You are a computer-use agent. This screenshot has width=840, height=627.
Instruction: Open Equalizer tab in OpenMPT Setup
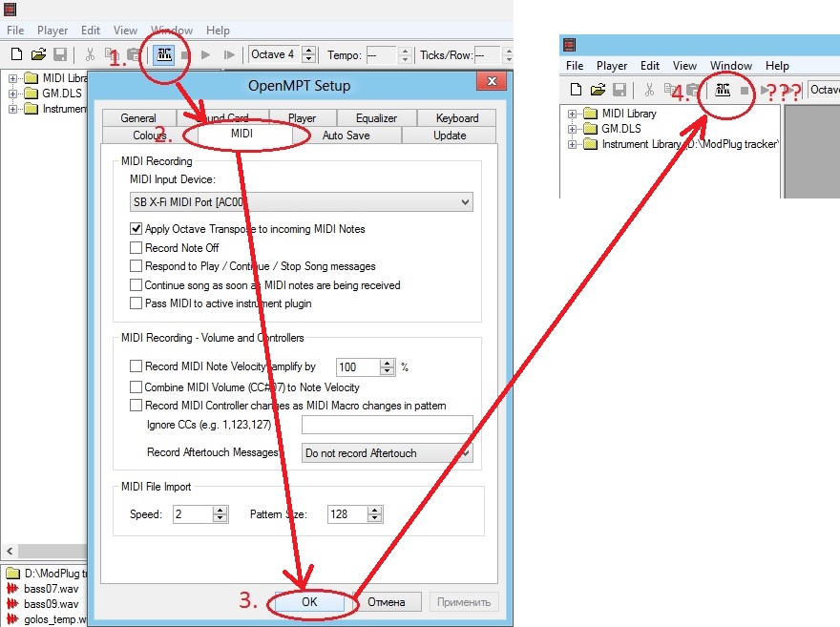point(376,117)
